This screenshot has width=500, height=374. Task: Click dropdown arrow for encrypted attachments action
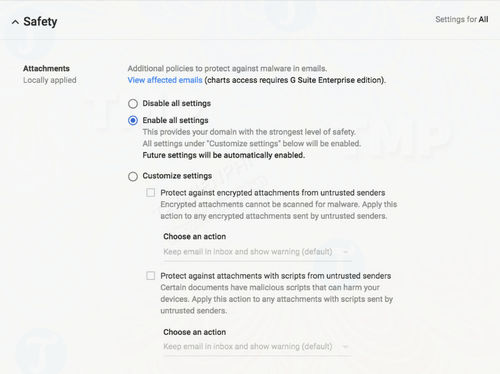point(345,252)
